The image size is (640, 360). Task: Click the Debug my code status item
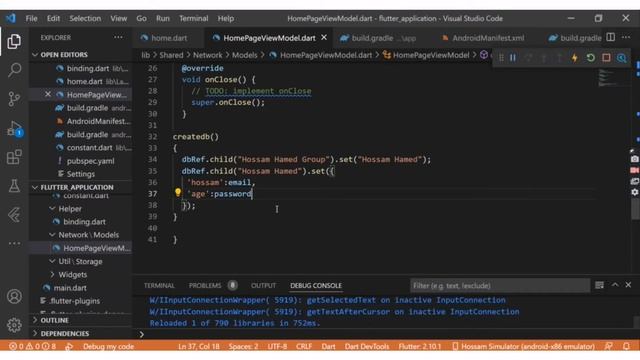[x=108, y=346]
